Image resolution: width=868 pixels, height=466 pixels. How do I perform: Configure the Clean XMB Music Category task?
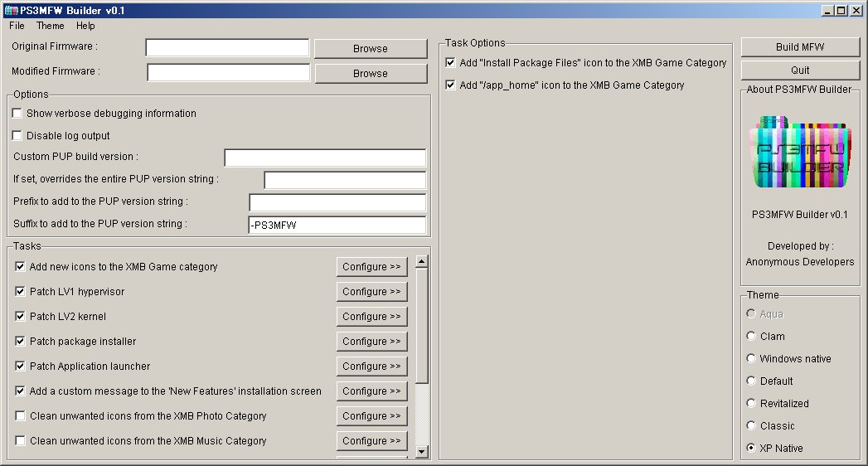[371, 441]
